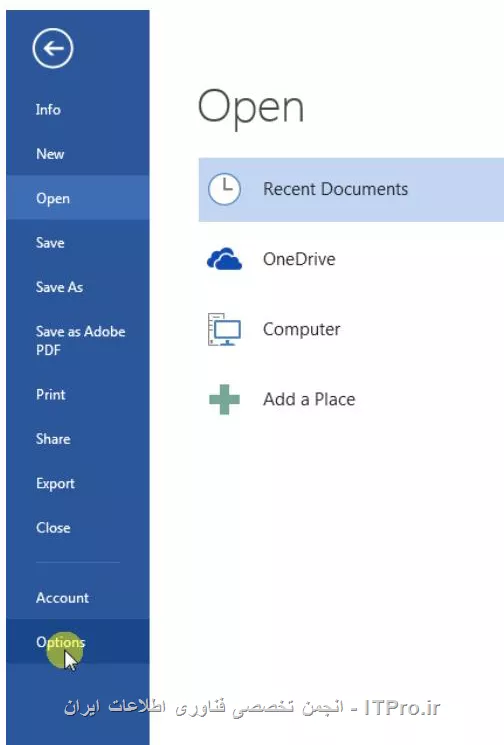Open the Share page
Image resolution: width=504 pixels, height=745 pixels.
(78, 439)
